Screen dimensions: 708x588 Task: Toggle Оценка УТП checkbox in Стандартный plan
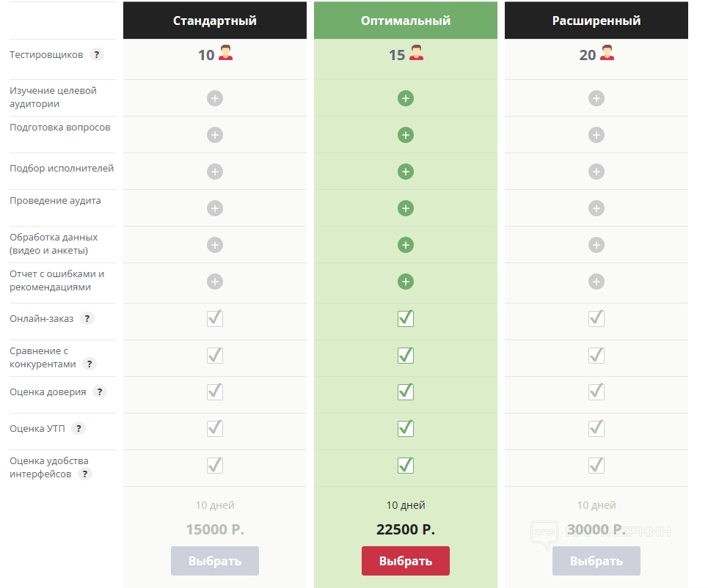215,428
